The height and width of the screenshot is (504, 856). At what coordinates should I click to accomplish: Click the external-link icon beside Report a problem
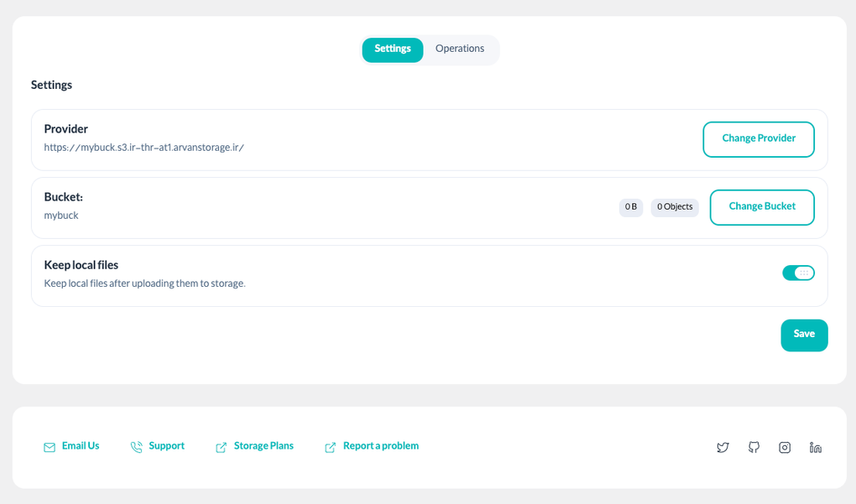click(x=330, y=446)
